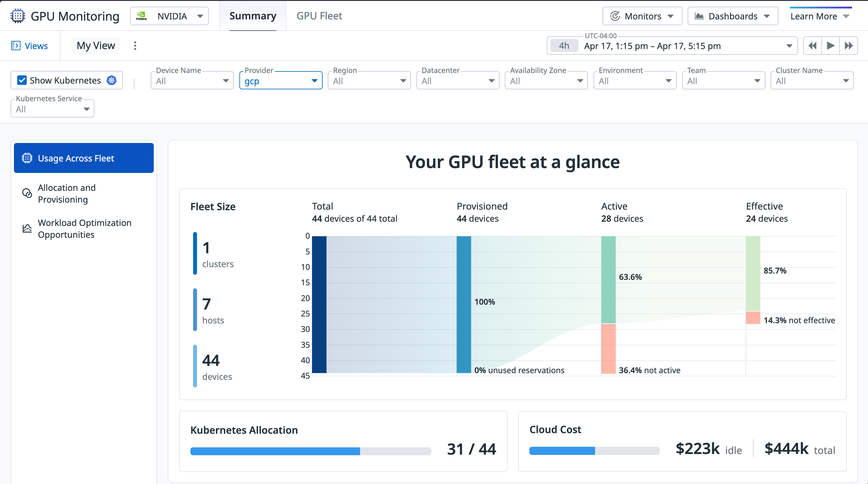Click the play button to advance time
The height and width of the screenshot is (484, 868).
tap(830, 45)
